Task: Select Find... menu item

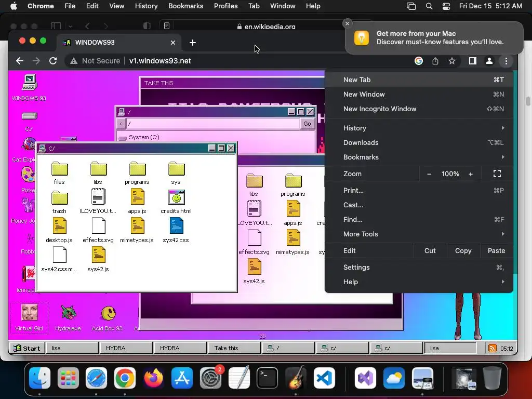Action: click(419, 220)
